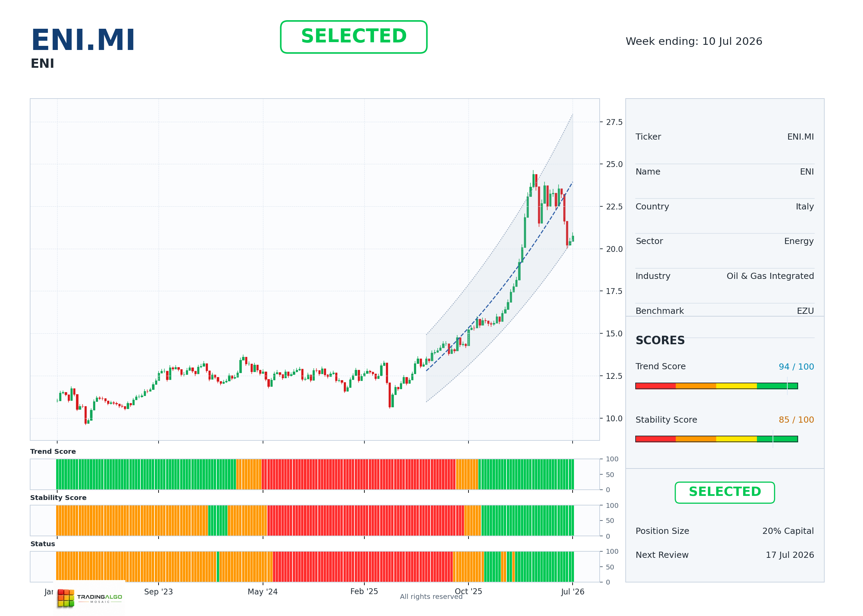Click the Country value Italy
The width and height of the screenshot is (863, 616).
point(804,207)
